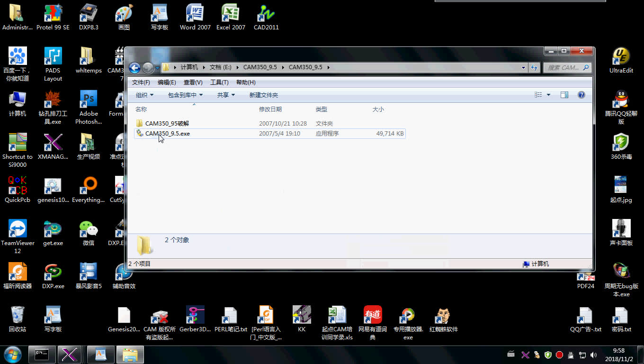
Task: Open the 起点CAM培训同学录.xls file
Action: pyautogui.click(x=337, y=323)
